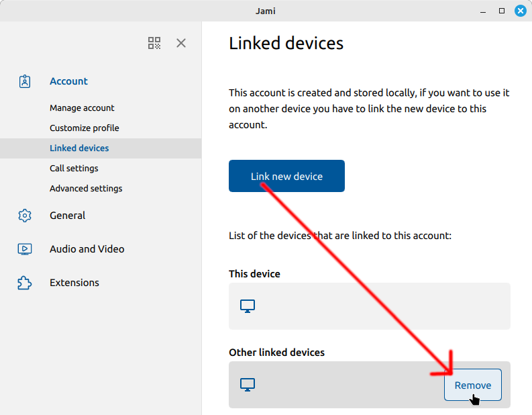The width and height of the screenshot is (532, 415).
Task: Open Customize profile page
Action: [84, 128]
